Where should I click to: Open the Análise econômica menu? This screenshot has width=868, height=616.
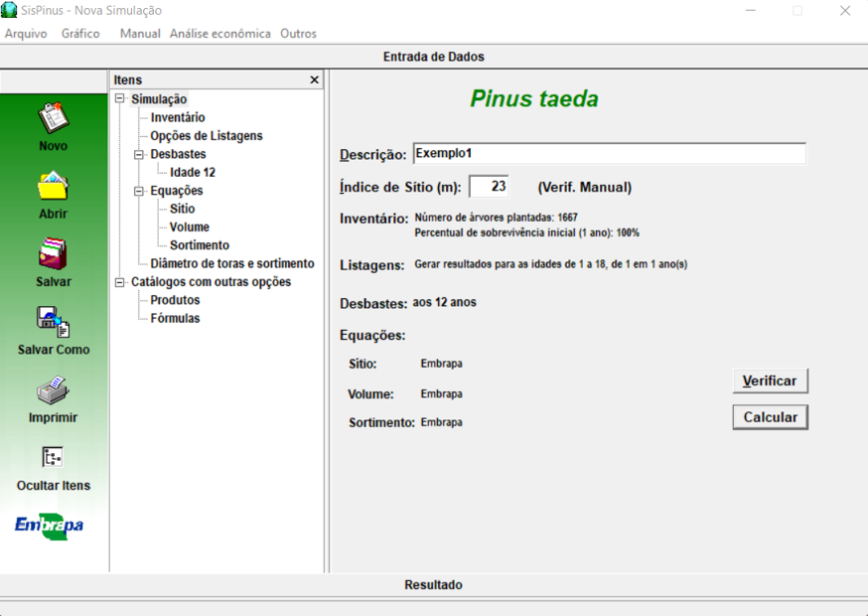219,33
